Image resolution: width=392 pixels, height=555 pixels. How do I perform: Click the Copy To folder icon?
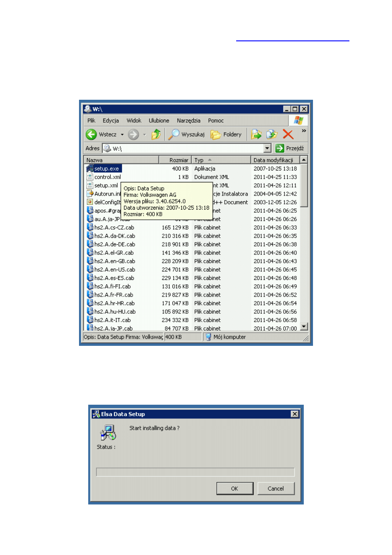click(x=272, y=135)
